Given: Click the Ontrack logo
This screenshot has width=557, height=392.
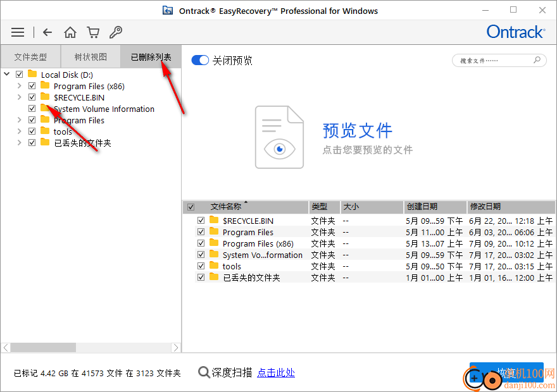Looking at the screenshot, I should (x=515, y=32).
